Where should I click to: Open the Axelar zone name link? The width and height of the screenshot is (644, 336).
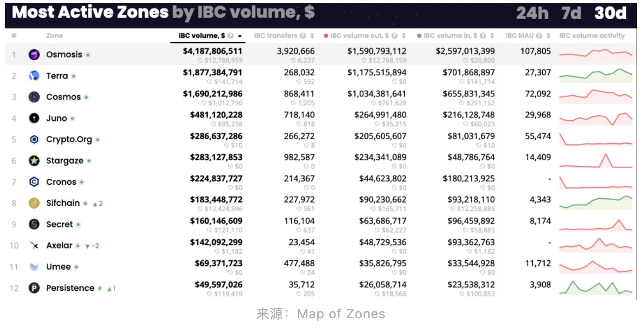[x=59, y=245]
